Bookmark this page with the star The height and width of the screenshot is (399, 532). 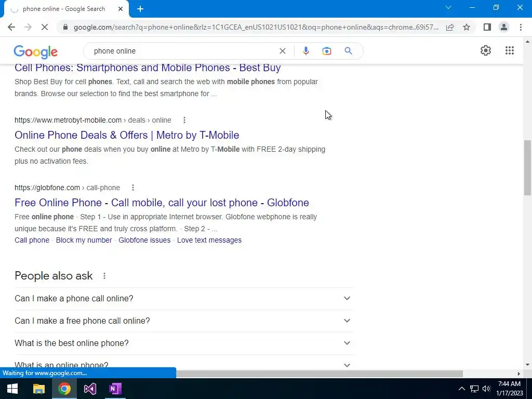[x=467, y=27]
